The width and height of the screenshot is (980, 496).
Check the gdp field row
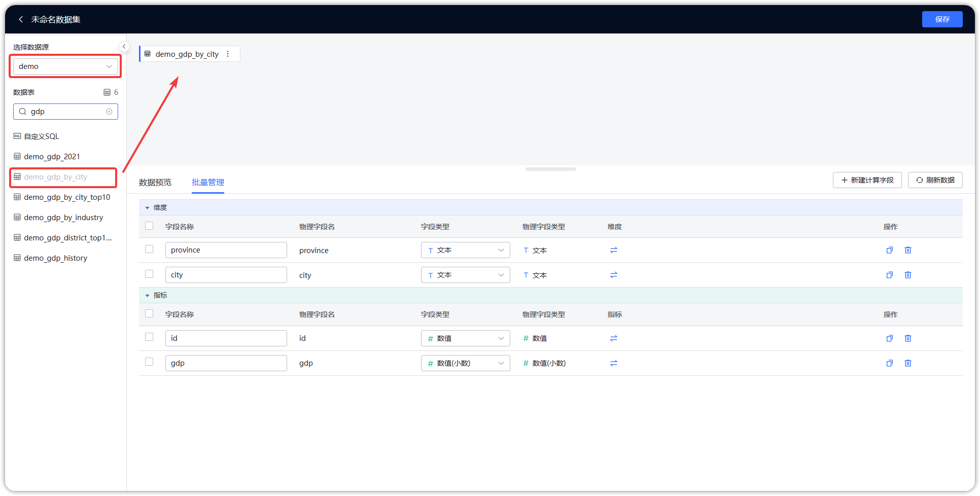click(149, 362)
